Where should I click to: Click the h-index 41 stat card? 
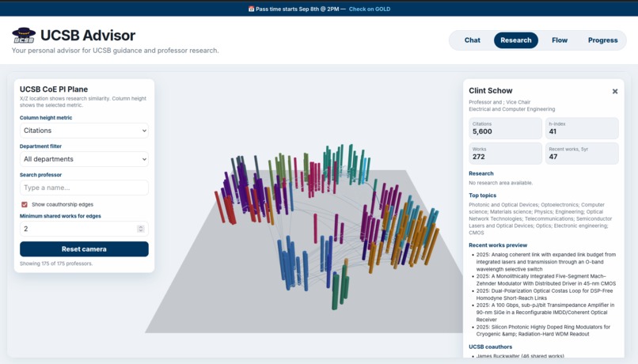pyautogui.click(x=582, y=128)
